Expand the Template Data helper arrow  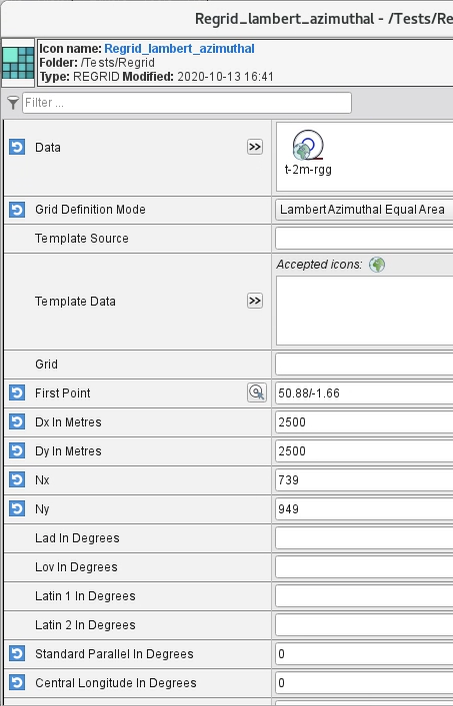[255, 300]
